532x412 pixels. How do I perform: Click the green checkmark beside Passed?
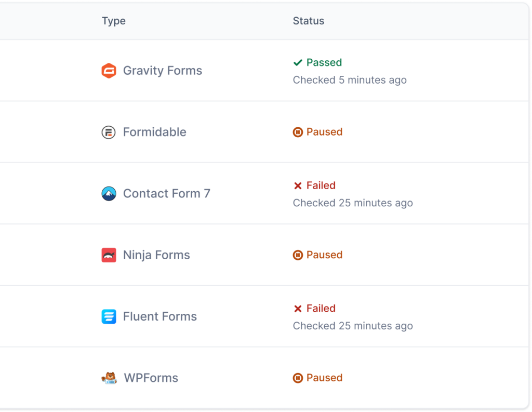point(298,62)
